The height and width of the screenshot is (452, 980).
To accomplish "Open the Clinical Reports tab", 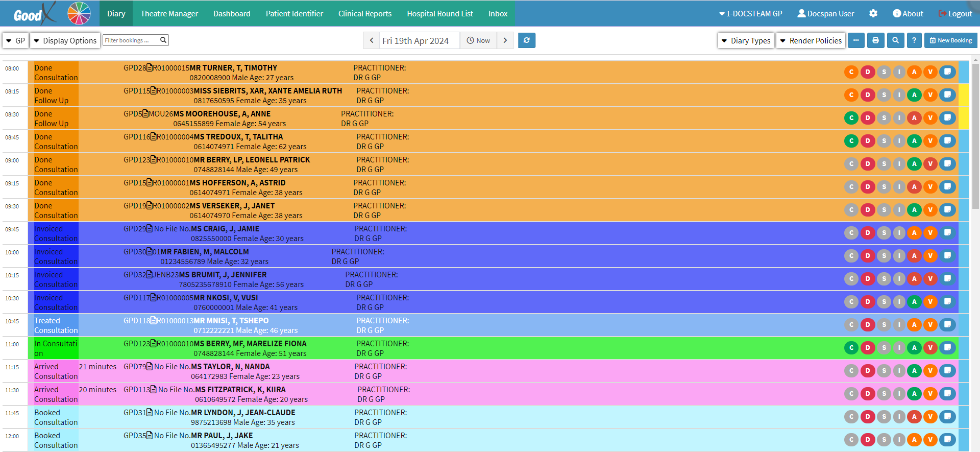I will pyautogui.click(x=365, y=14).
